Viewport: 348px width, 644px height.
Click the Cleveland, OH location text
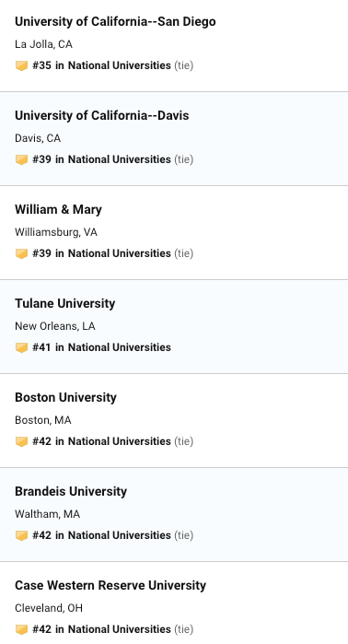coord(49,608)
